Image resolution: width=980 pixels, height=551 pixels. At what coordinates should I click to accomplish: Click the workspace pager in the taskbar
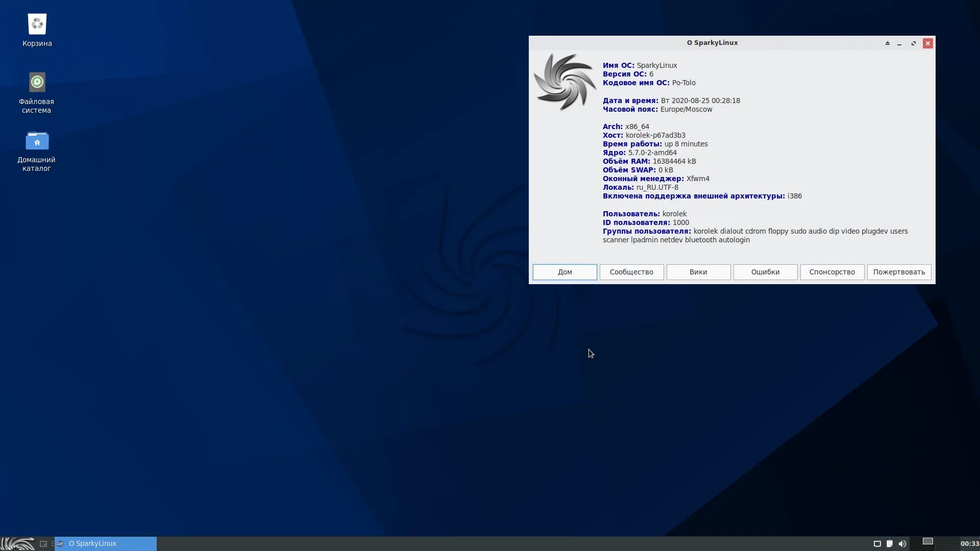click(928, 542)
